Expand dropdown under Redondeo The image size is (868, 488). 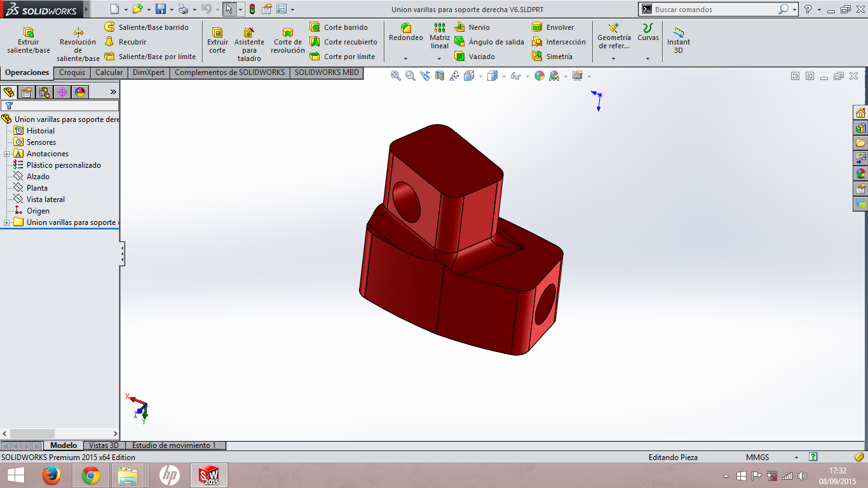pos(405,58)
